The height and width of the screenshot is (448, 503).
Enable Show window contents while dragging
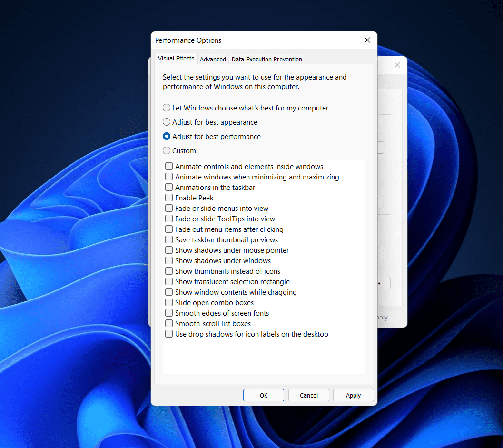[169, 292]
